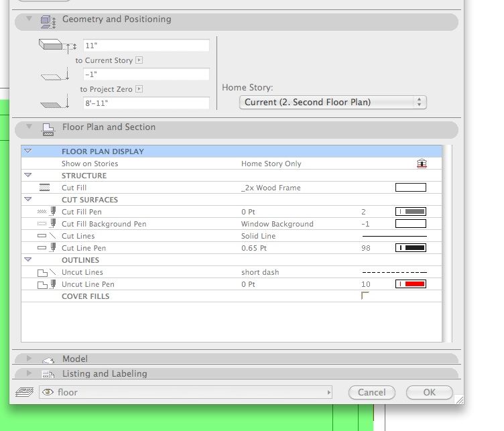Collapse the Floor Plan and Section panel

click(29, 126)
